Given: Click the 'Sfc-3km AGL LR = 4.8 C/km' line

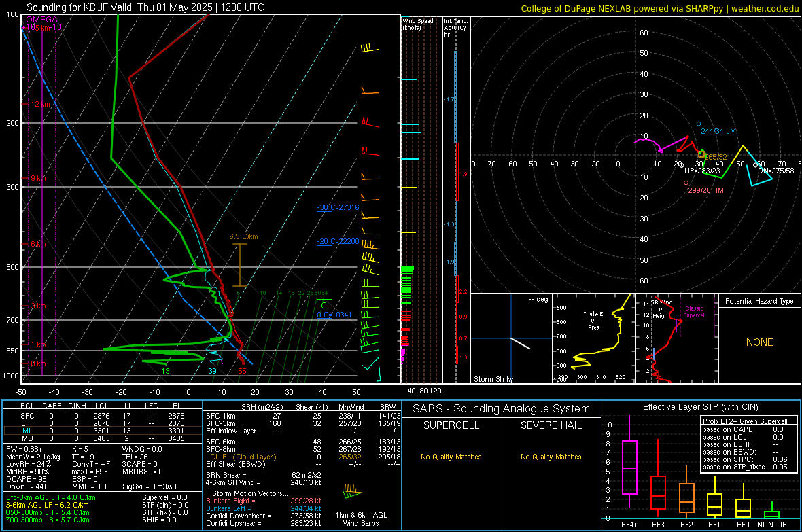Looking at the screenshot, I should pyautogui.click(x=51, y=497).
